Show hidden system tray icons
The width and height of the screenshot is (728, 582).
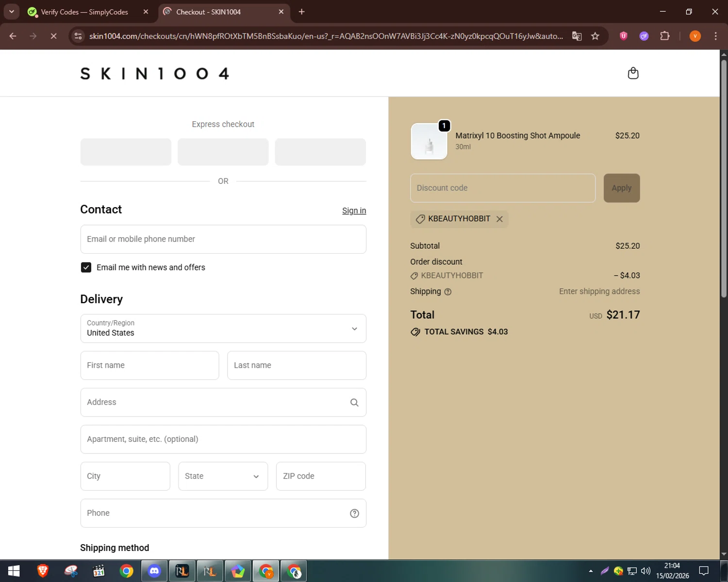[591, 571]
